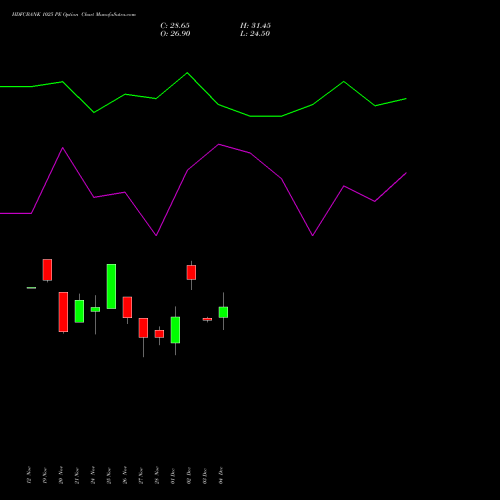Click the 20 Nov date axis label

[x=61, y=475]
